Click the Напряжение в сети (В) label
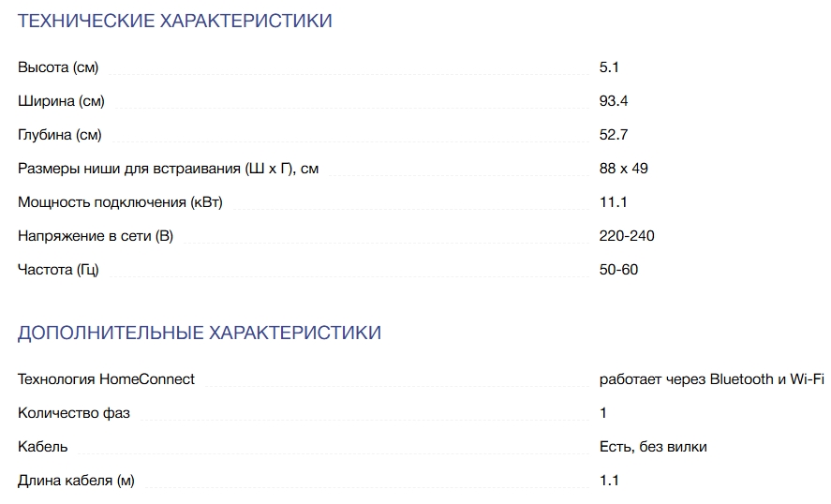Image resolution: width=831 pixels, height=504 pixels. point(96,236)
